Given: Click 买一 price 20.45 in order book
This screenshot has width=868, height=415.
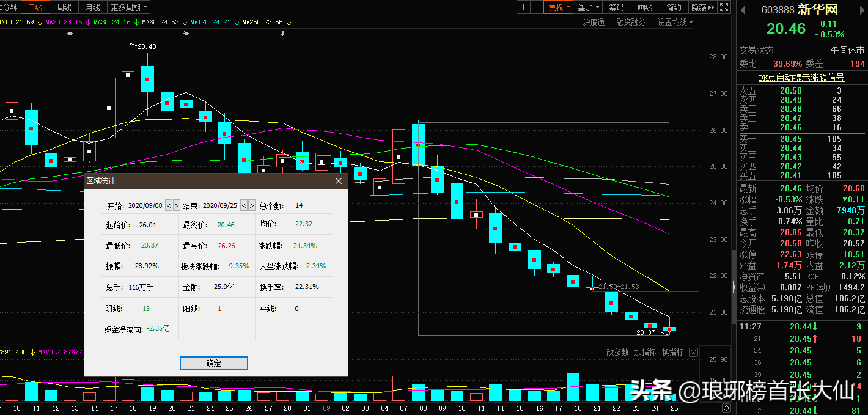Looking at the screenshot, I should pyautogui.click(x=790, y=139).
